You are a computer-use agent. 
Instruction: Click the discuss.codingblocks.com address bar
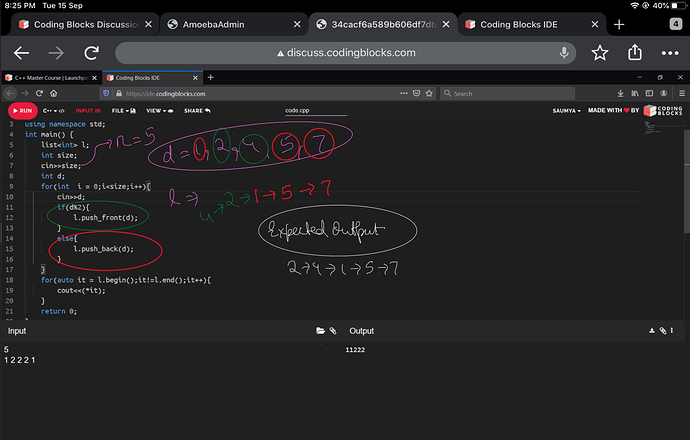[x=345, y=53]
